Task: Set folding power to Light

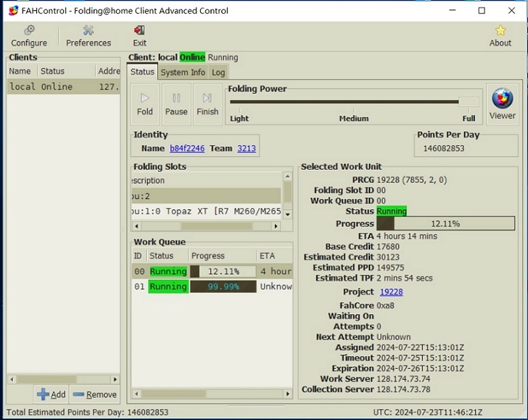Action: pyautogui.click(x=240, y=118)
